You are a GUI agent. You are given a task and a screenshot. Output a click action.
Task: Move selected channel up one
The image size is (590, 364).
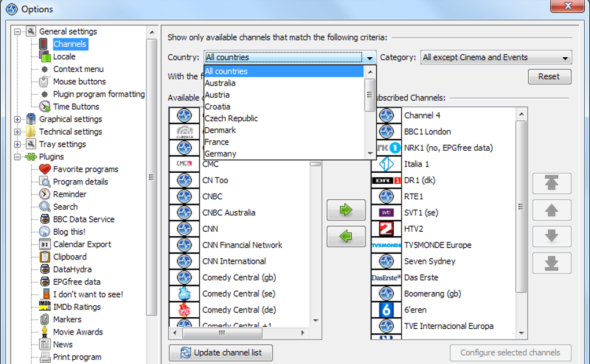(552, 210)
